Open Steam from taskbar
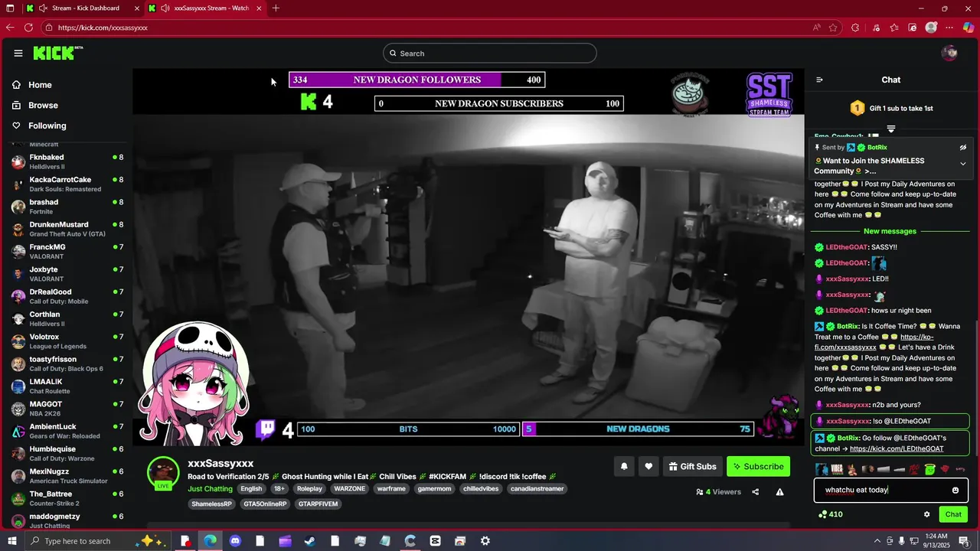 [310, 541]
